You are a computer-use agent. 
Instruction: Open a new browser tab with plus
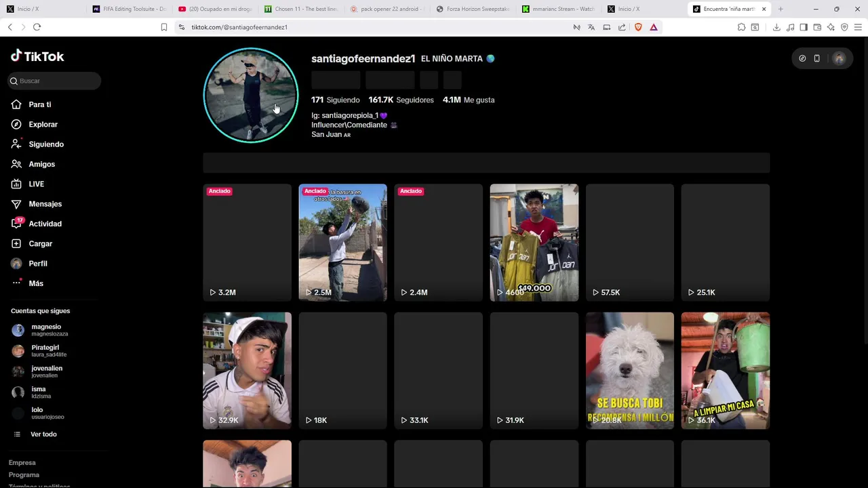(x=781, y=9)
